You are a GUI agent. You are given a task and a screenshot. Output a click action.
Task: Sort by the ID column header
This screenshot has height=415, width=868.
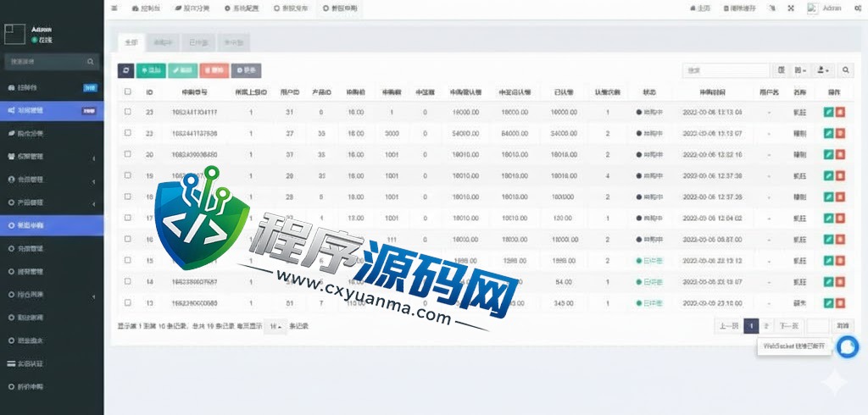coord(149,92)
